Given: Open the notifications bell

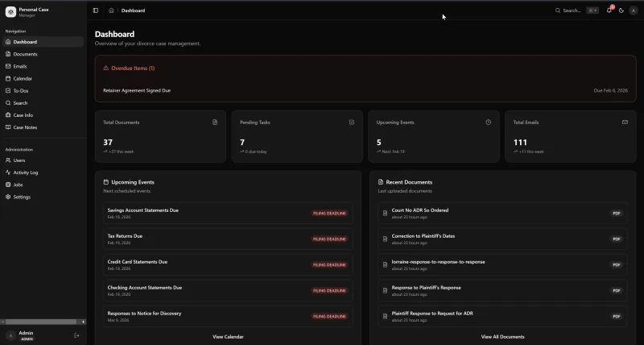Looking at the screenshot, I should (x=609, y=10).
